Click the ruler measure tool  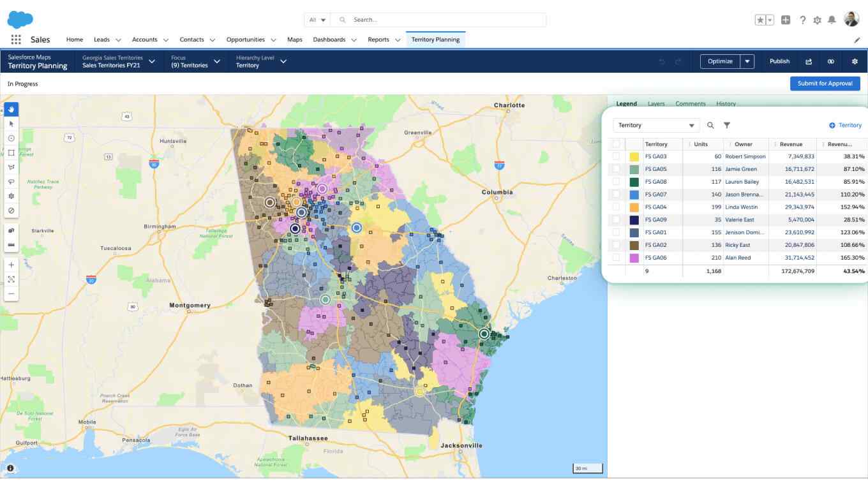pyautogui.click(x=11, y=245)
